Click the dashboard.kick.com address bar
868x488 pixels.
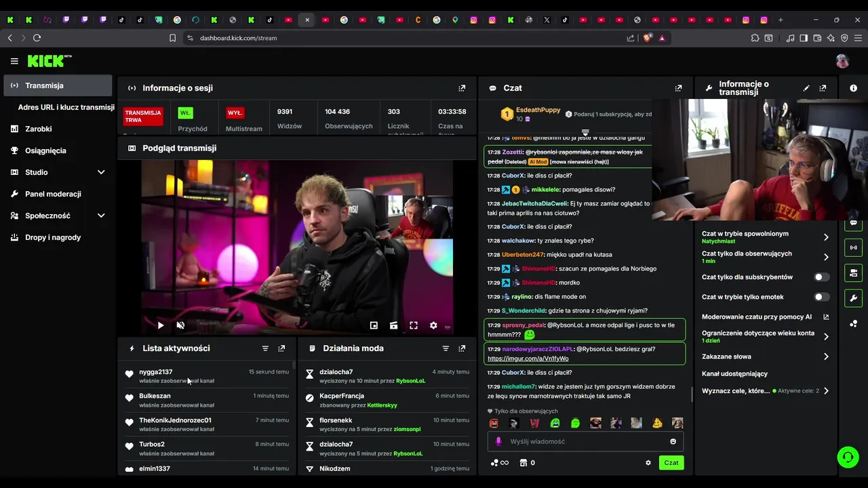[238, 38]
